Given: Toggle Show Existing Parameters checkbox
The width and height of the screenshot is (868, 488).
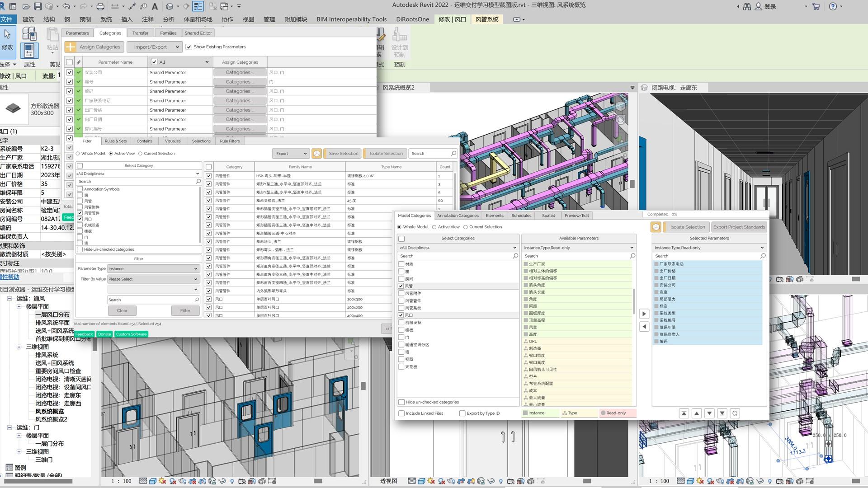Looking at the screenshot, I should [x=189, y=47].
